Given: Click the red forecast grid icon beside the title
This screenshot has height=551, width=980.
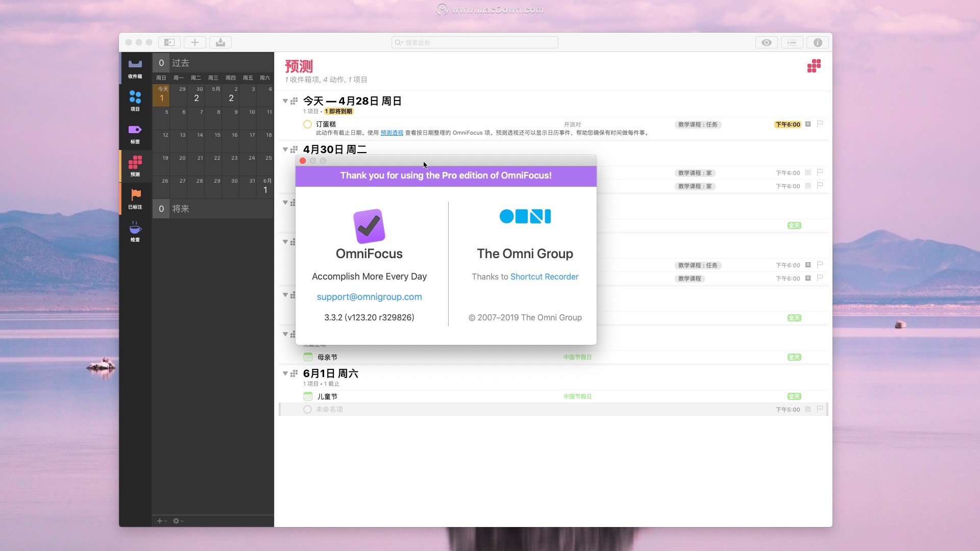Looking at the screenshot, I should (814, 66).
